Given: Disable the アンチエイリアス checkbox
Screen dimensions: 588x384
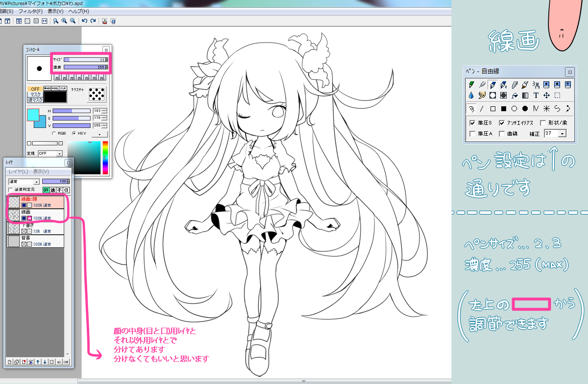Looking at the screenshot, I should (x=502, y=122).
